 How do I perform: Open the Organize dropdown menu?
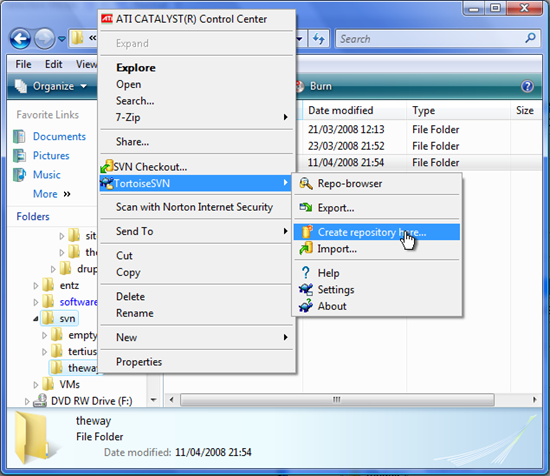coord(51,86)
